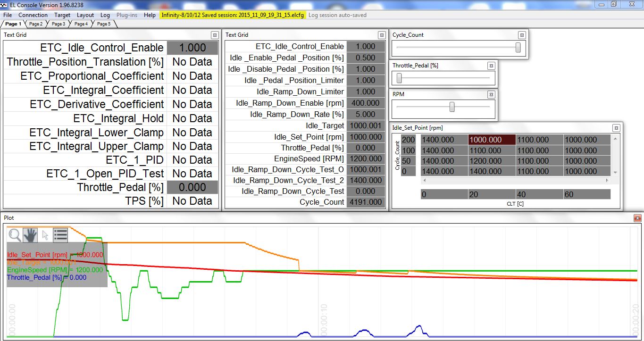Choose the arrow cursor tool in Plot
Image resolution: width=644 pixels, height=341 pixels.
click(x=45, y=235)
